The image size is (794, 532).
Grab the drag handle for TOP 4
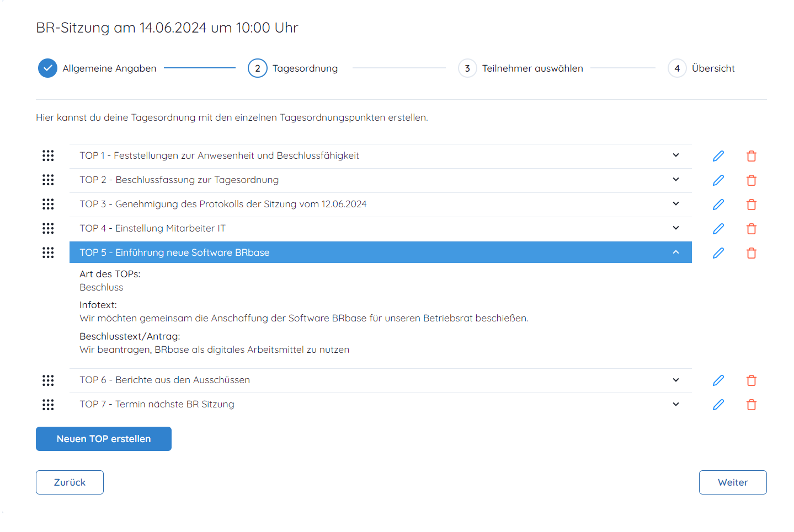(x=48, y=228)
